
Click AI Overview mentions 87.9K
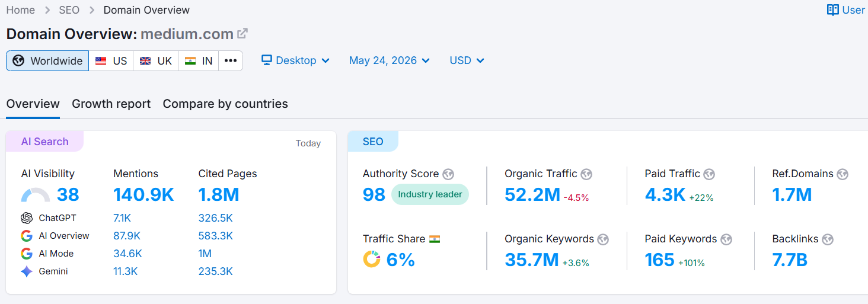tap(127, 236)
